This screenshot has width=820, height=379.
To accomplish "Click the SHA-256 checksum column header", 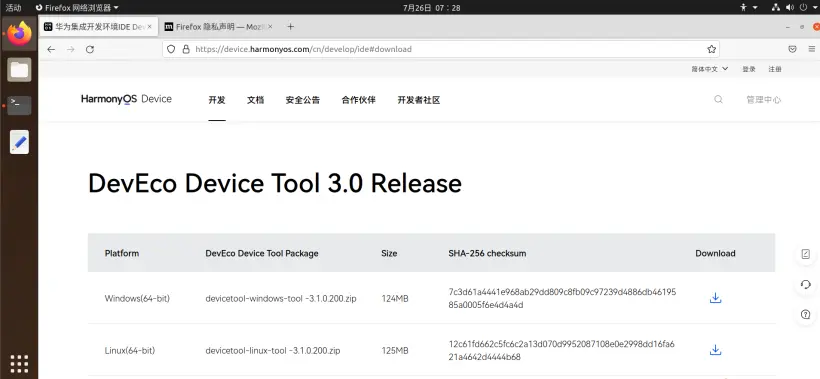I will tap(487, 253).
